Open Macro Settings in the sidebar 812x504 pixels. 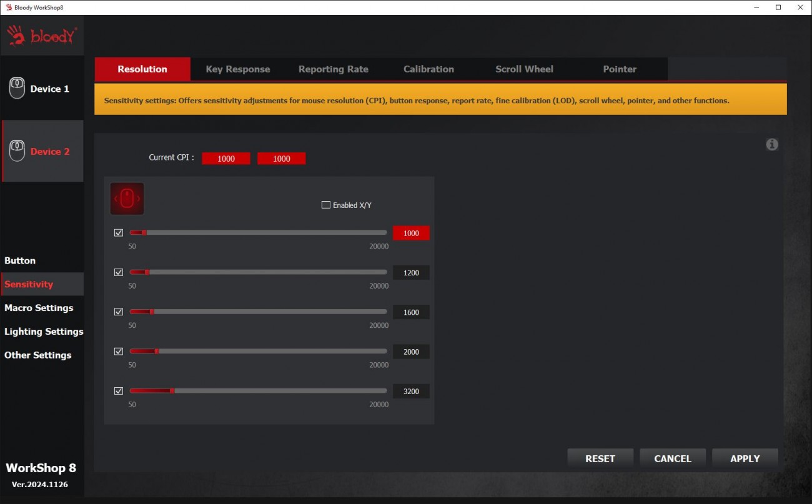39,308
